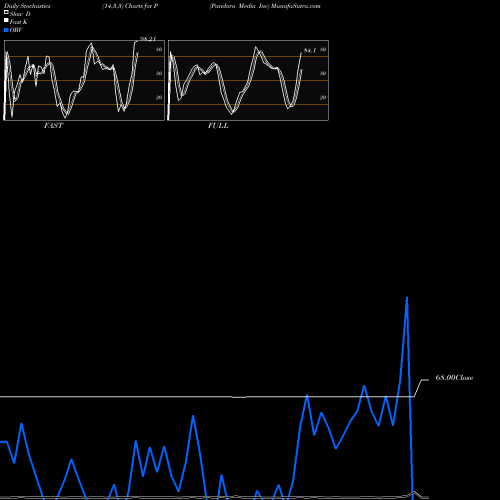500x500 pixels.
Task: Click the 68.00Close price label
Action: [454, 378]
